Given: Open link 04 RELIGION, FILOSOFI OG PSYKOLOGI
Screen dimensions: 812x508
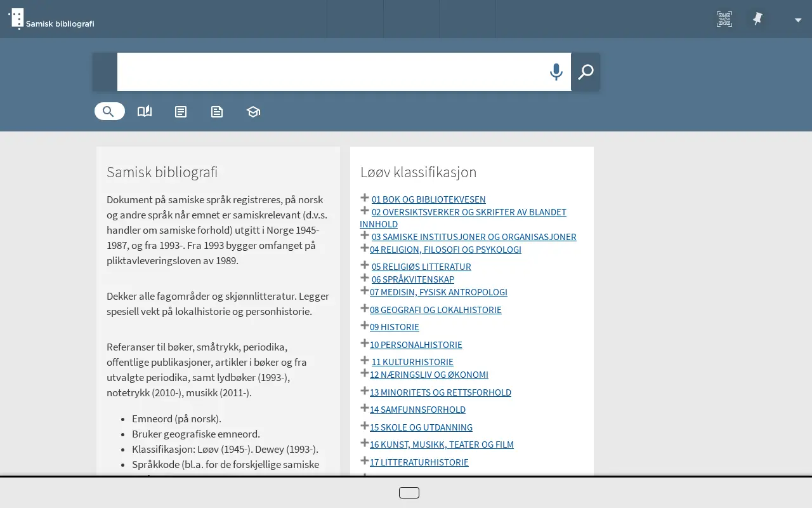Looking at the screenshot, I should coord(445,250).
